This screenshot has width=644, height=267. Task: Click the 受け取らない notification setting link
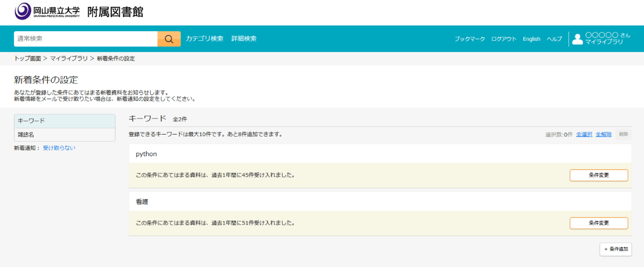tap(59, 148)
